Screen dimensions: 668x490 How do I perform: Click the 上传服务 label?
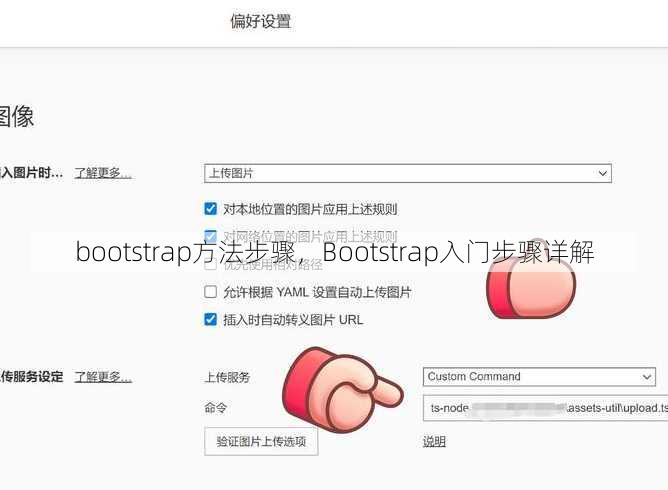tap(227, 377)
